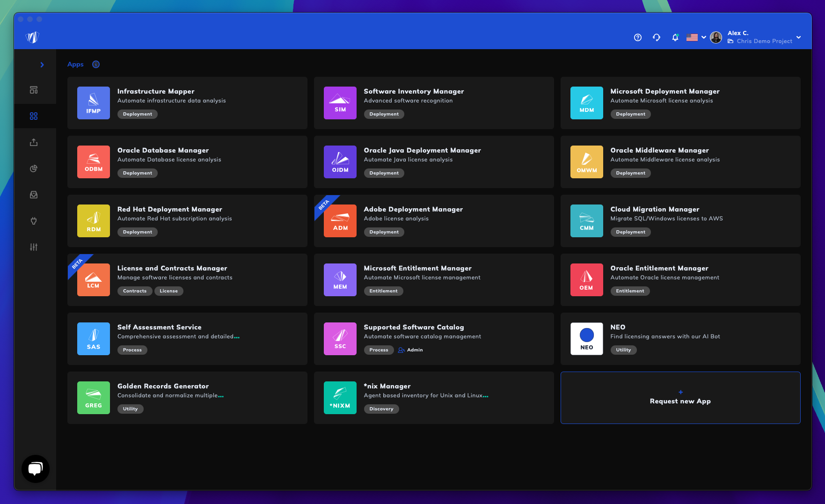Click the Chris Demo Project label
Screen dimensions: 825x504
click(764, 41)
